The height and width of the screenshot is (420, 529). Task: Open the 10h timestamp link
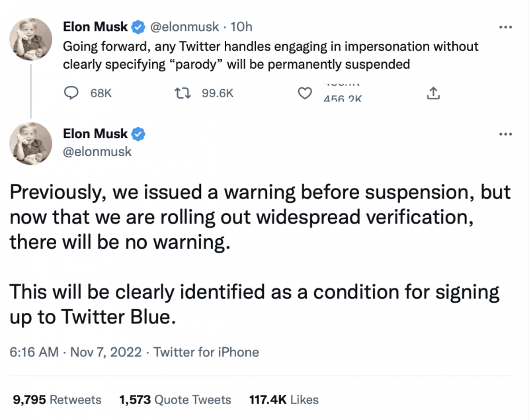coord(241,26)
